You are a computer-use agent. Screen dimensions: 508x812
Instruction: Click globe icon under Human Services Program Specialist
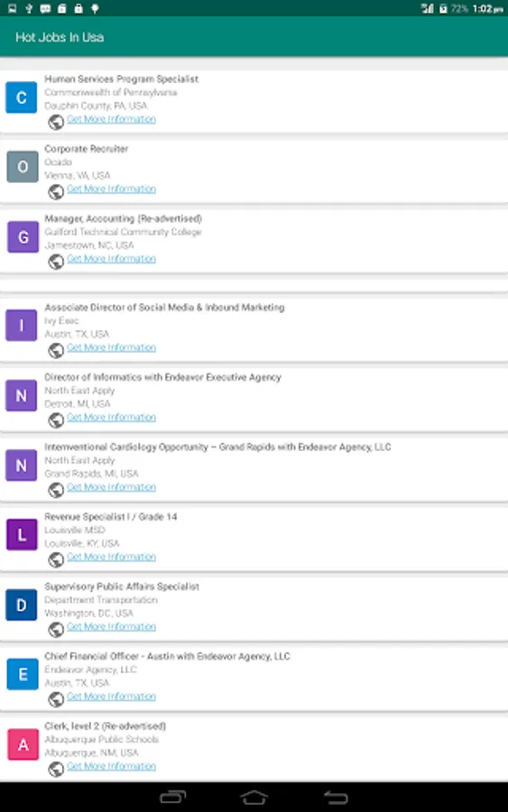[x=56, y=122]
